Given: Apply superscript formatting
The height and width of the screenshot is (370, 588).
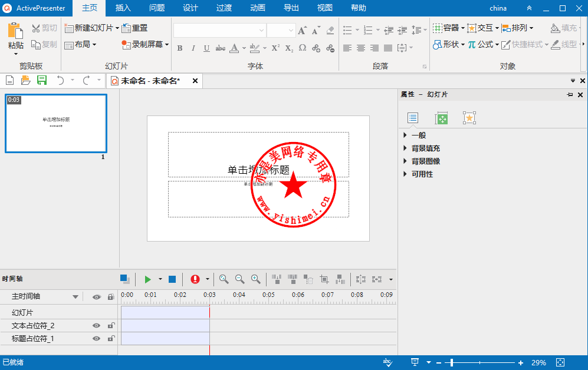Looking at the screenshot, I should (275, 48).
